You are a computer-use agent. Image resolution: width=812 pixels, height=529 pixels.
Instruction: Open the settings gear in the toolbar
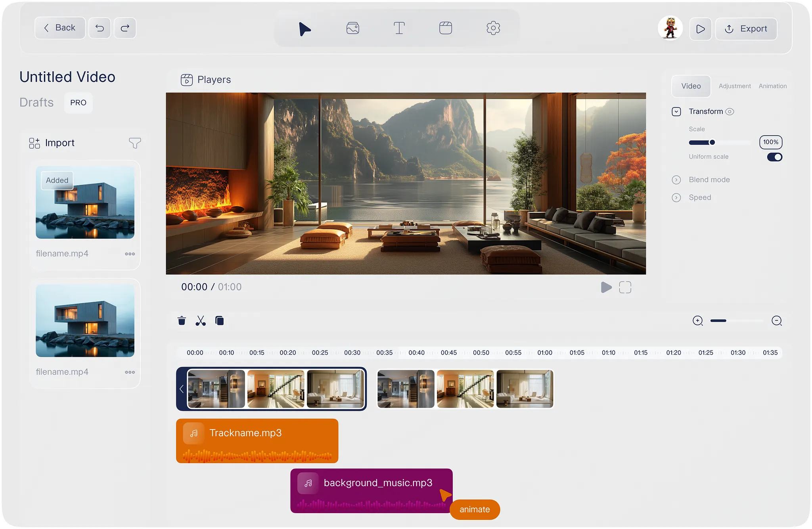pos(493,28)
